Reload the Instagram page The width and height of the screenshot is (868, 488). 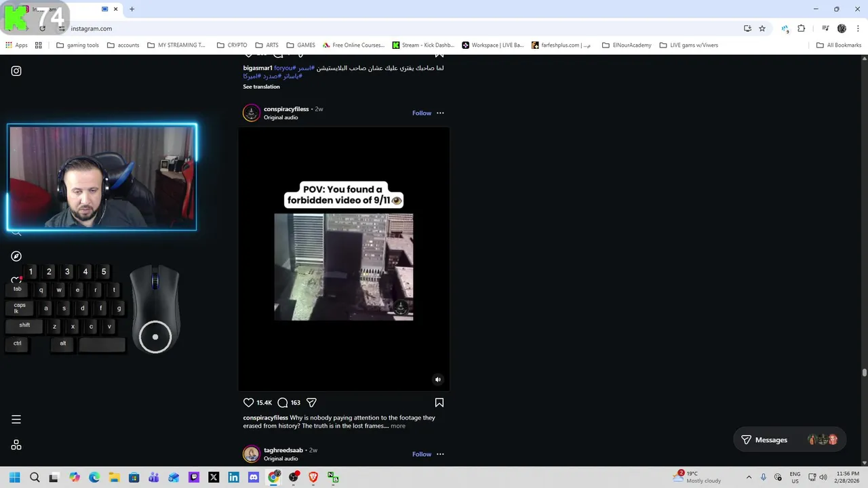pyautogui.click(x=42, y=28)
